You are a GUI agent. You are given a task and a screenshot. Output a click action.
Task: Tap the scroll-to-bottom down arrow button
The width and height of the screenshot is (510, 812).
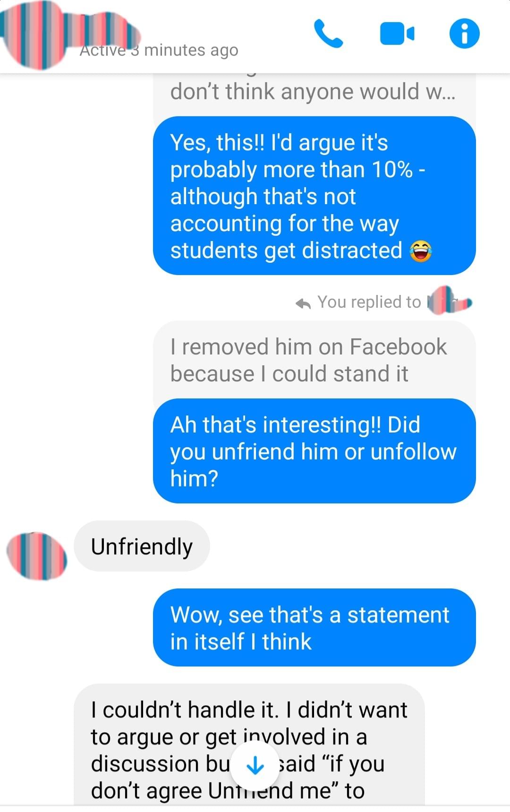[255, 765]
